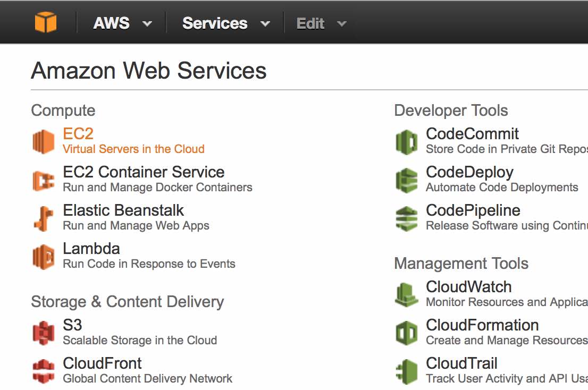Click the CloudWatch icon
Image resolution: width=588 pixels, height=390 pixels.
pyautogui.click(x=407, y=295)
